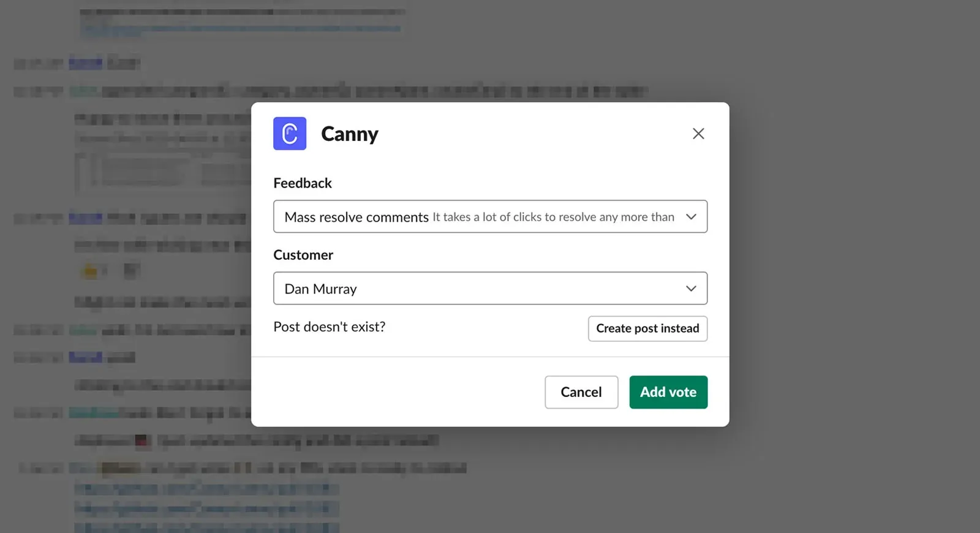Screen dimensions: 980x533
Task: Click the topmost blue Slack link
Action: [239, 28]
